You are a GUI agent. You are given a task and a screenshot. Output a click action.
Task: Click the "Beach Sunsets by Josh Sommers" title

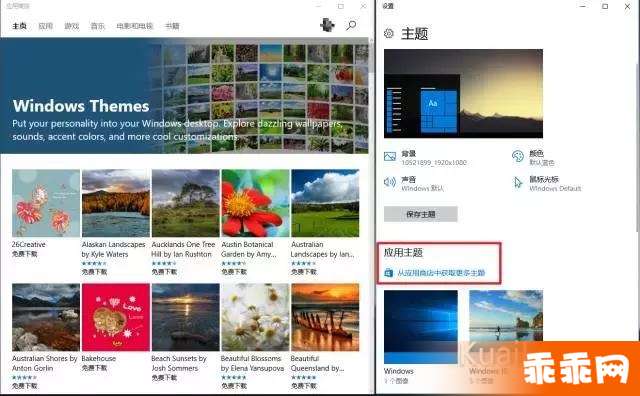tap(179, 363)
